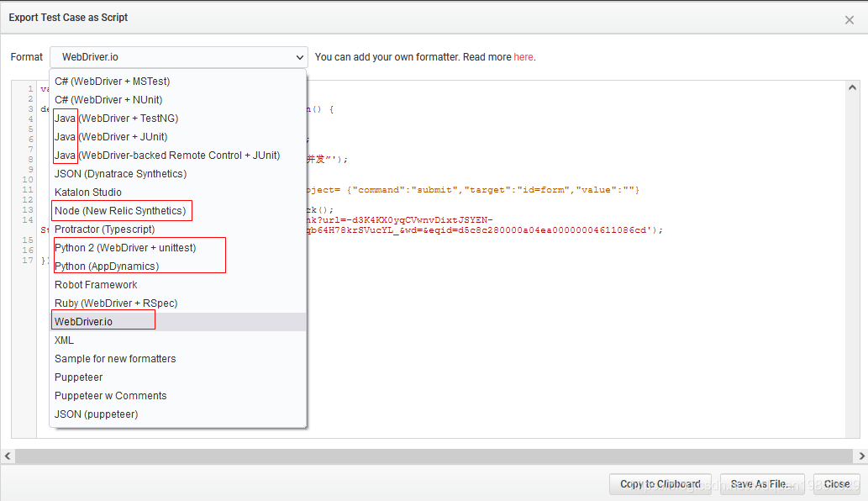The image size is (868, 501).
Task: Choose Ruby (WebDriver + RSpec) option
Action: 177,303
